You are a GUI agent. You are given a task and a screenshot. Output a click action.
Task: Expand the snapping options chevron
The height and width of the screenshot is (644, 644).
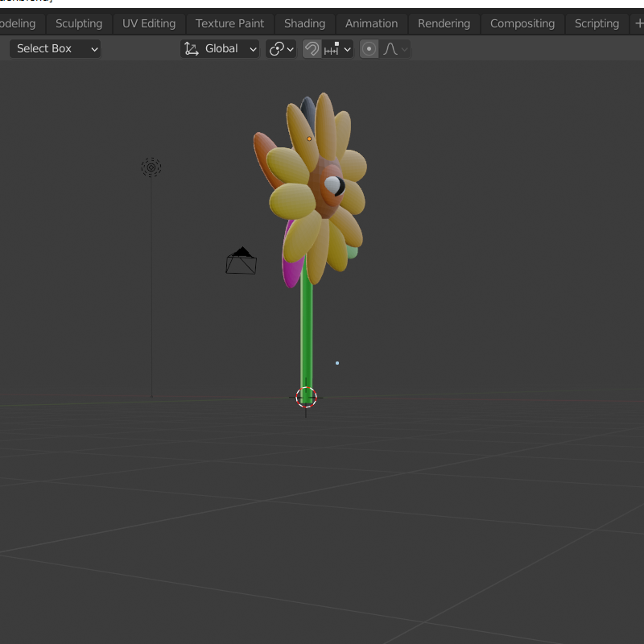click(x=347, y=48)
